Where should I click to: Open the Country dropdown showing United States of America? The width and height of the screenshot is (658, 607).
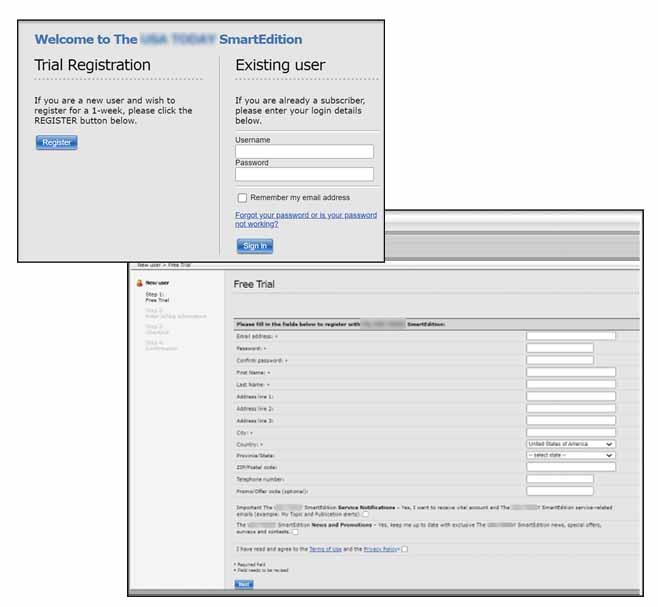pyautogui.click(x=571, y=444)
